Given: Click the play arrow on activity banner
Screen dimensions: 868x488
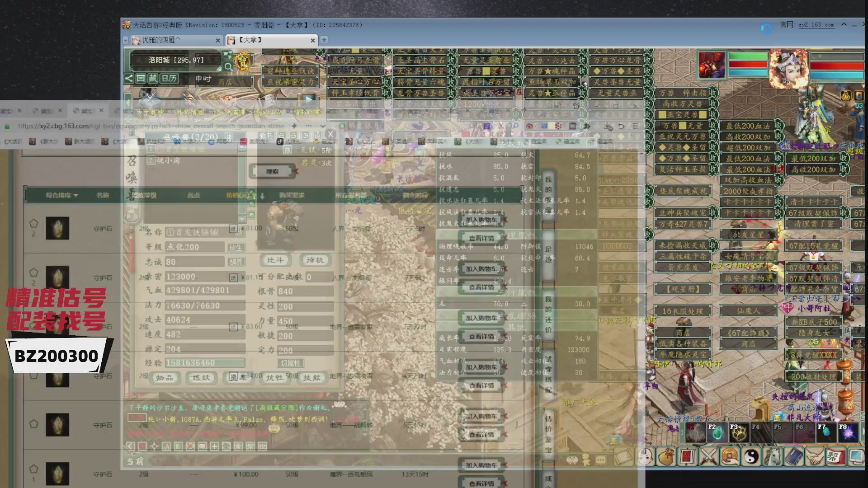Looking at the screenshot, I should coord(309,99).
